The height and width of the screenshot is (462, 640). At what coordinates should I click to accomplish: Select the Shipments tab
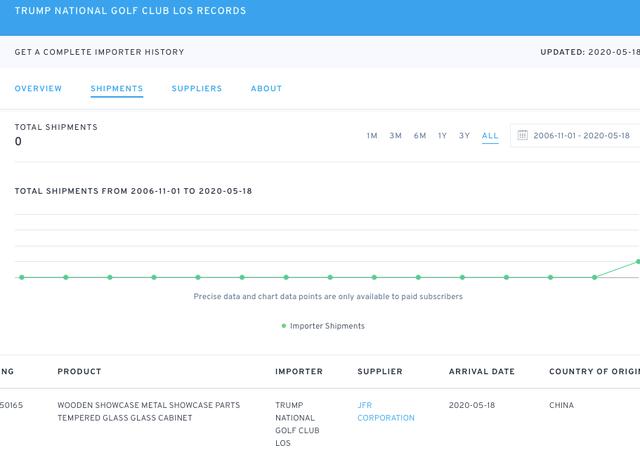[117, 89]
